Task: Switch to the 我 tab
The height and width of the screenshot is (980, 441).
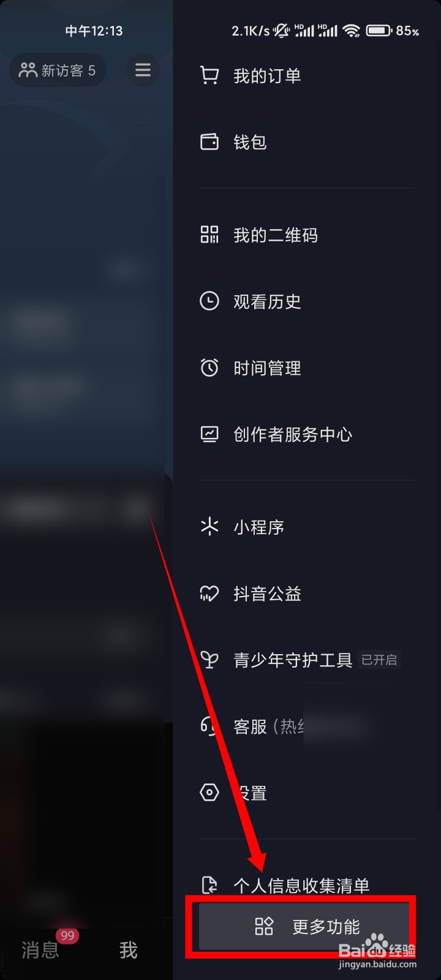Action: (129, 950)
